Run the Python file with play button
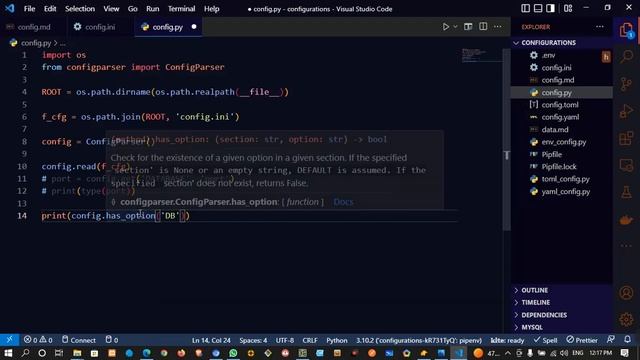The height and width of the screenshot is (360, 640). tap(445, 27)
